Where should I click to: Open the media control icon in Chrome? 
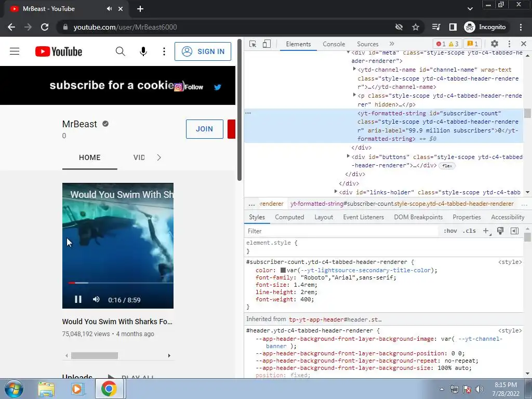pyautogui.click(x=436, y=27)
